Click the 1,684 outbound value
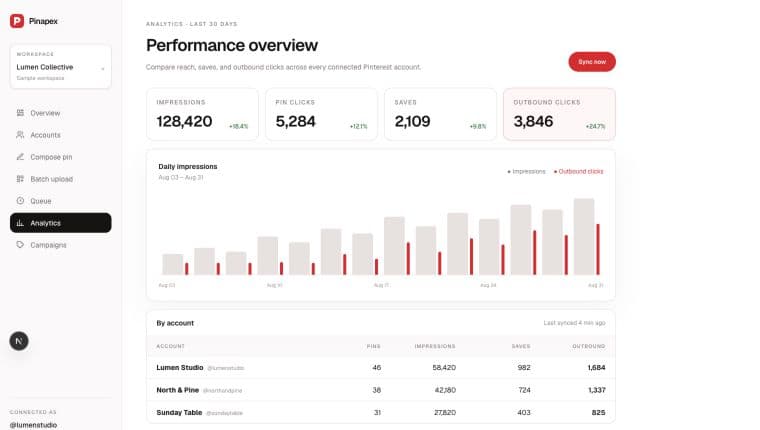 (596, 367)
